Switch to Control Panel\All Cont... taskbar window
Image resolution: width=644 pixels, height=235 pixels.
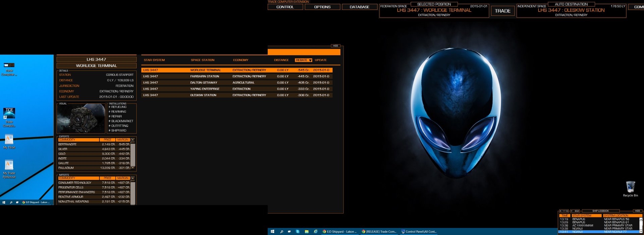419,231
